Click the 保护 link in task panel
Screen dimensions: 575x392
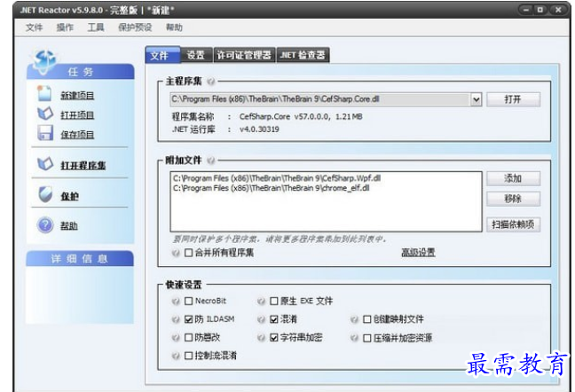70,196
